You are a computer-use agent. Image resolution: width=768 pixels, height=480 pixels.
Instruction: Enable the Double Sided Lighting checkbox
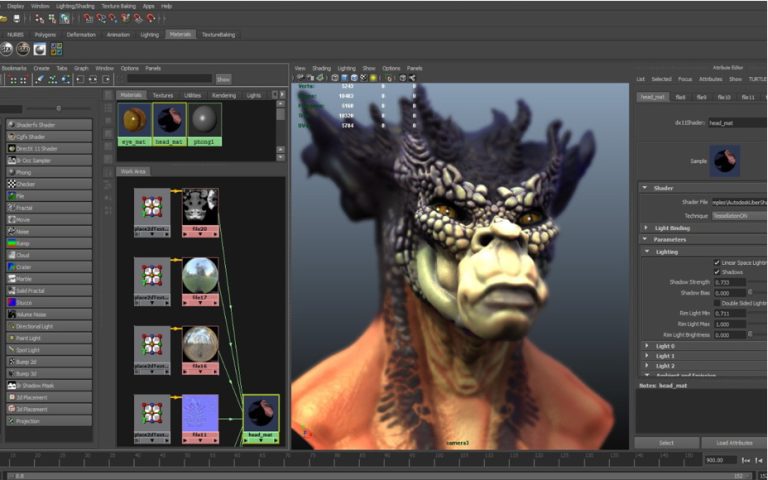coord(717,303)
